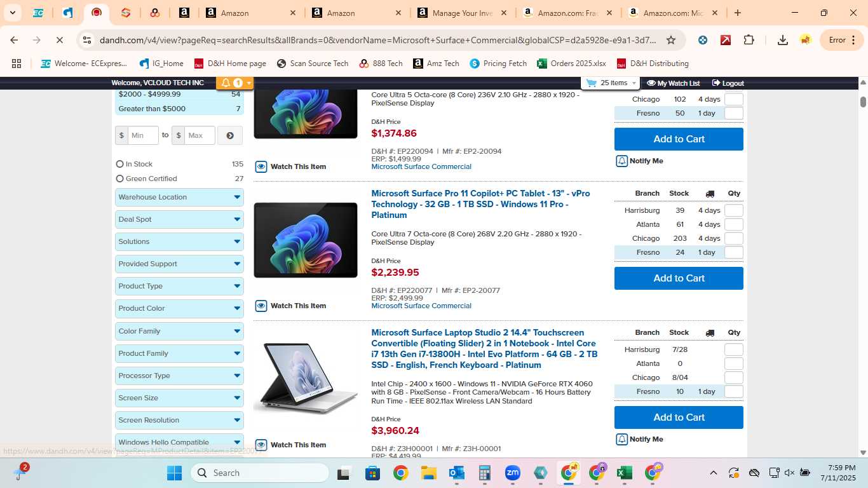The image size is (868, 488).
Task: Click the Fresno quantity box for Surface Pro 11 32 GB
Action: pos(733,252)
